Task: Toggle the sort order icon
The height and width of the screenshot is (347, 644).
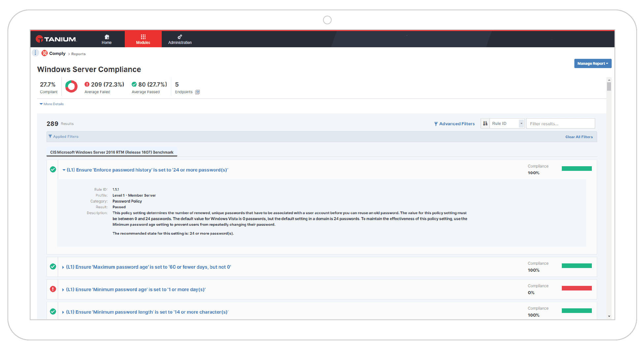Action: point(485,123)
